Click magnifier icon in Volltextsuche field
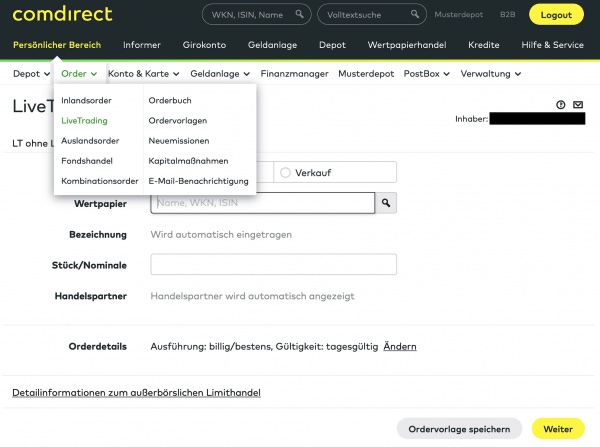This screenshot has height=447, width=600. 415,14
